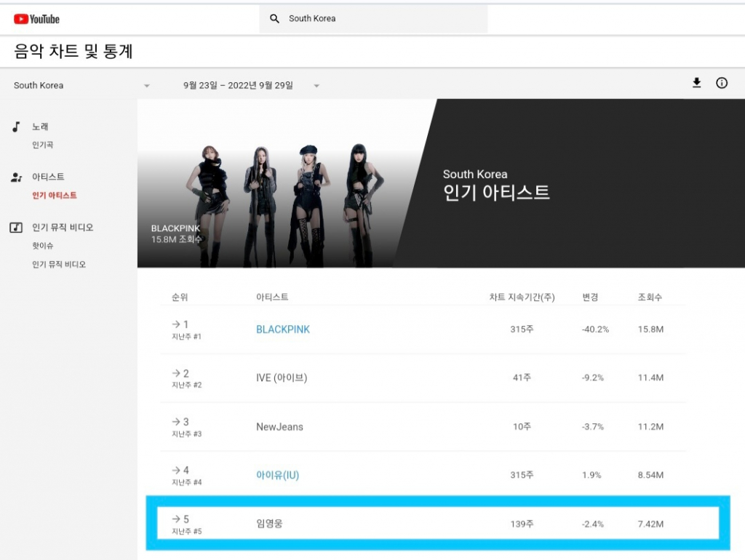
Task: Click the music note songs icon
Action: [16, 127]
